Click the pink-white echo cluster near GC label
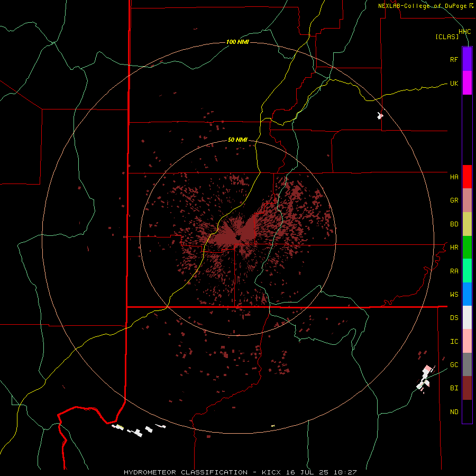 (425, 379)
